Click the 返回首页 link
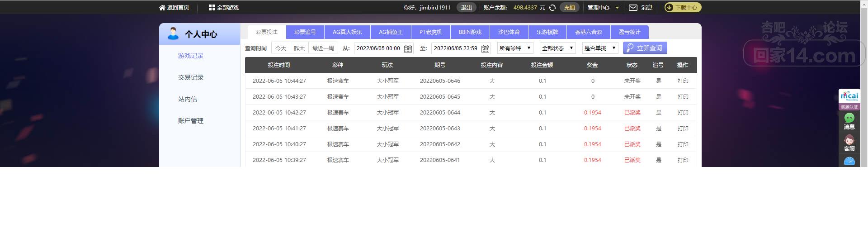The width and height of the screenshot is (868, 248). [x=178, y=8]
